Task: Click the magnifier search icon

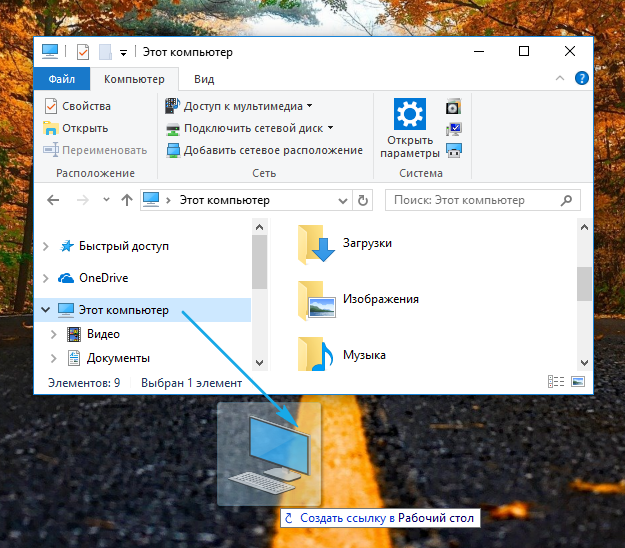Action: click(x=566, y=200)
